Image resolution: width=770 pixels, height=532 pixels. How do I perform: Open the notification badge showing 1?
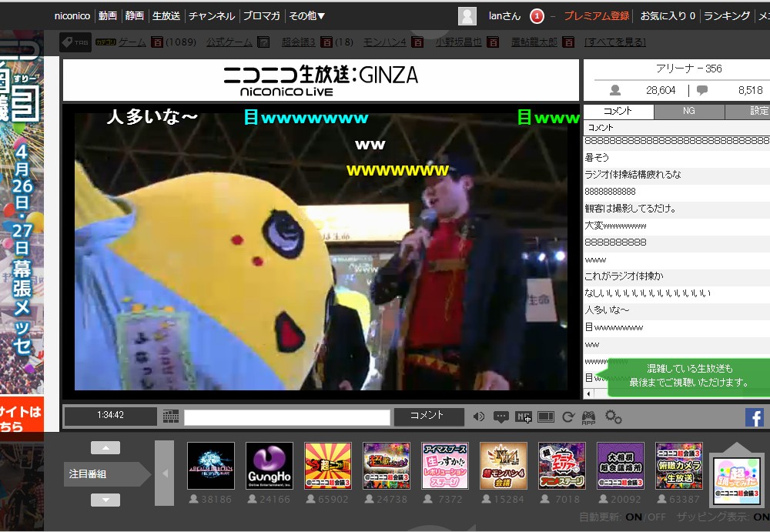537,16
